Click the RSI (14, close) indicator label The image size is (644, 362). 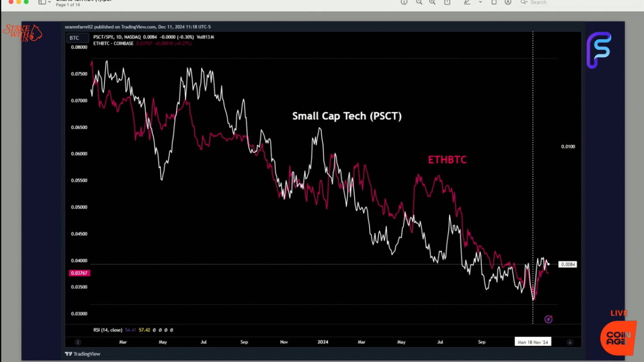(107, 330)
